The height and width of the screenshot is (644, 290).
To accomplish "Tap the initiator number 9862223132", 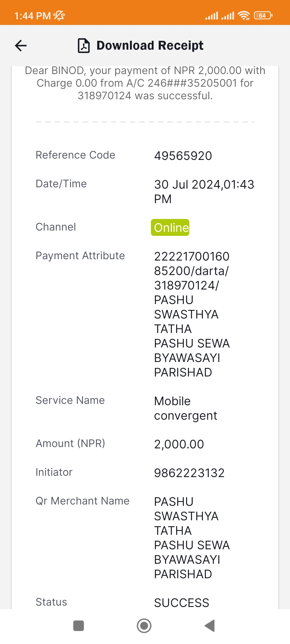I will coord(189,473).
